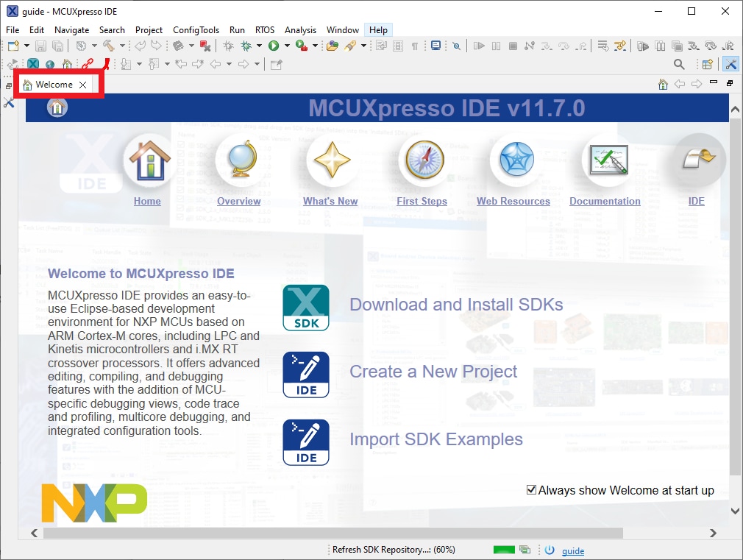Open the ConfigTools menu
Viewport: 743px width, 560px height.
click(x=196, y=30)
